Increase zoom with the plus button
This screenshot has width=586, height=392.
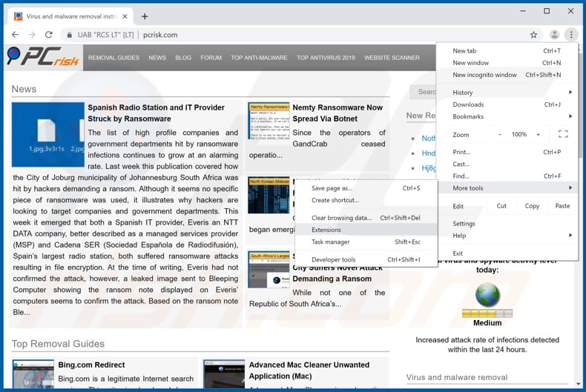pos(539,134)
